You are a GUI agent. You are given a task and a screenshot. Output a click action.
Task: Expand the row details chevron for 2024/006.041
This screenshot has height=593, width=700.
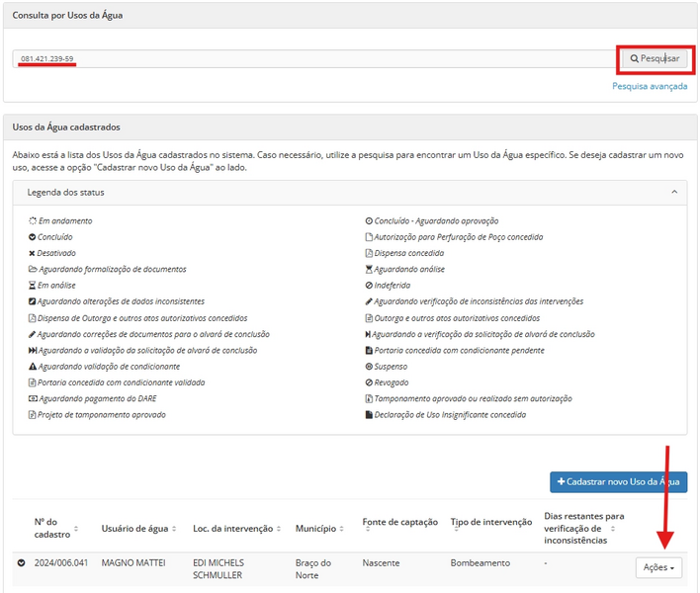coord(21,563)
